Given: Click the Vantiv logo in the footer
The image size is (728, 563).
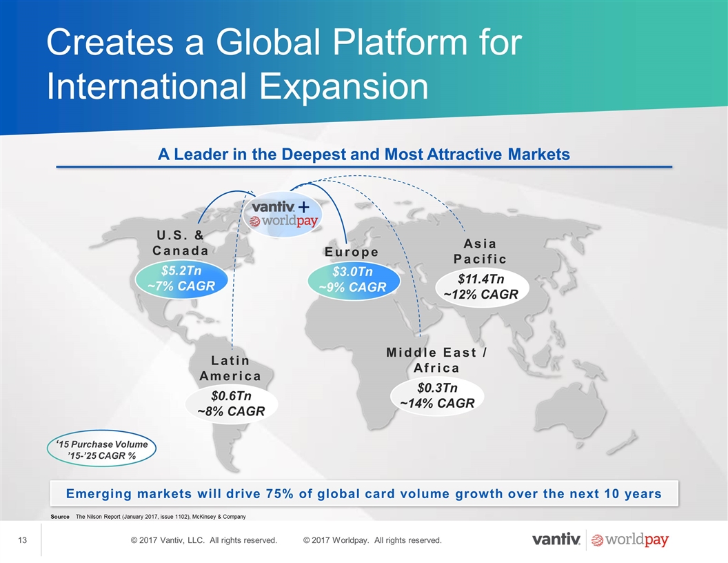Looking at the screenshot, I should coord(556,540).
